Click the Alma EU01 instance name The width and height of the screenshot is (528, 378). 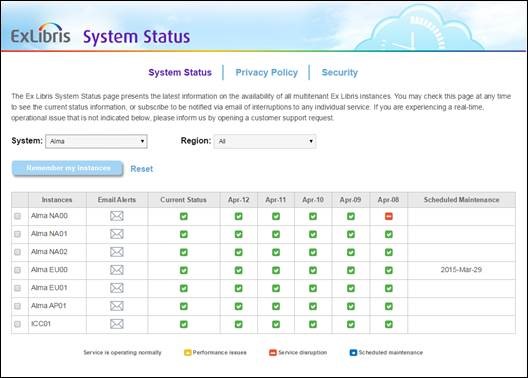coord(49,287)
